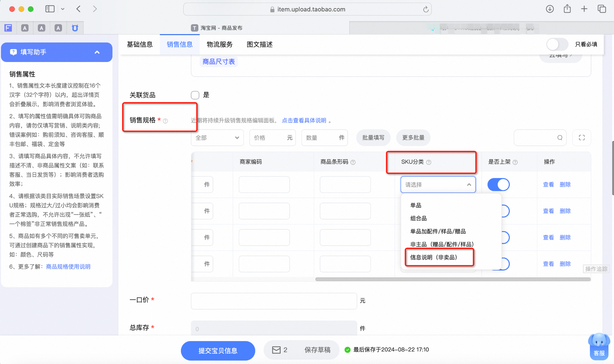Click 商品尺寸表 link

pos(219,62)
